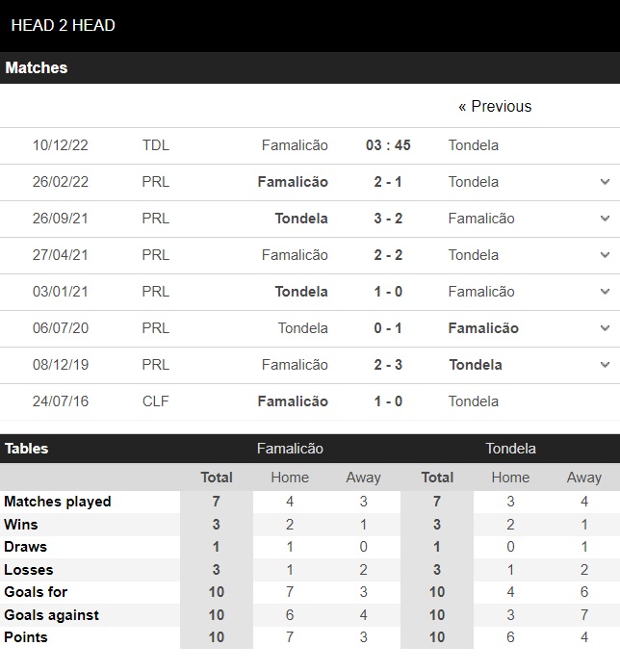This screenshot has height=672, width=620.
Task: Select the 03 : 45 upcoming kickoff time
Action: (388, 145)
